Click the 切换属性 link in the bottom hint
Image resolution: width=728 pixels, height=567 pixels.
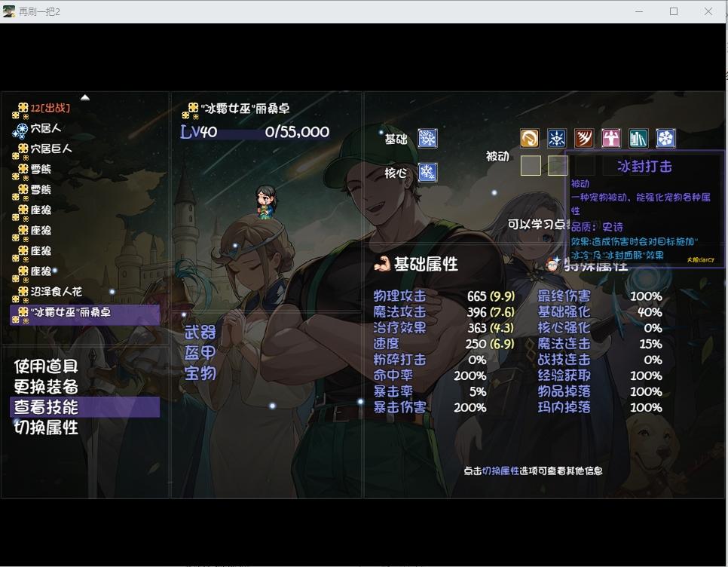[500, 471]
